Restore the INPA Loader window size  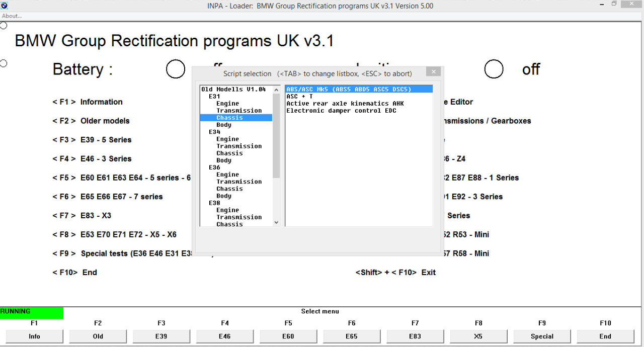(x=614, y=5)
